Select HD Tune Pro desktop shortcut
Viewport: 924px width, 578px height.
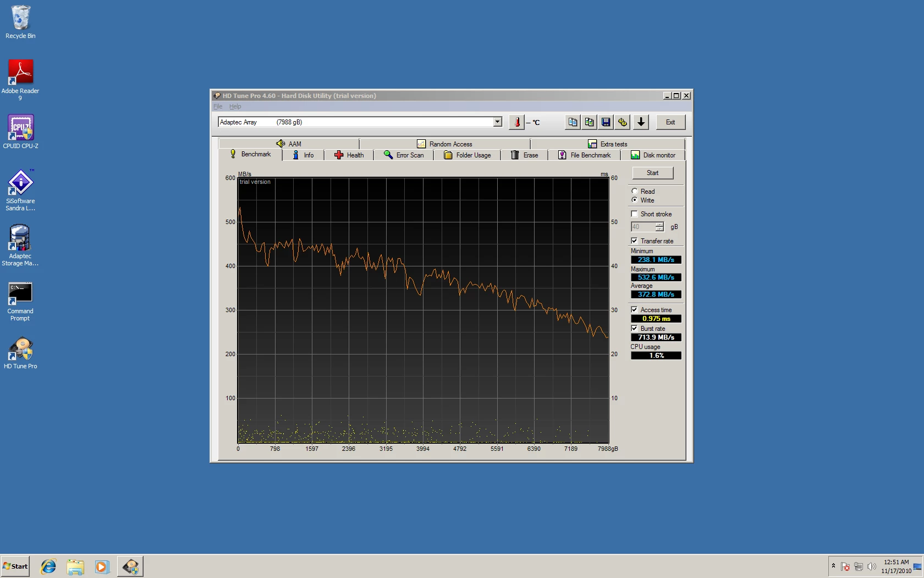click(x=20, y=353)
